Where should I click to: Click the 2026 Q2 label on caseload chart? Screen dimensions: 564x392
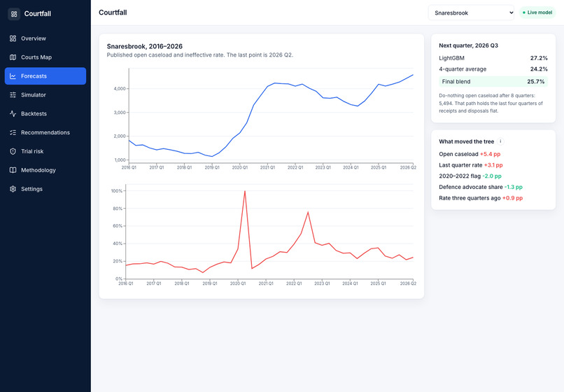coord(408,167)
